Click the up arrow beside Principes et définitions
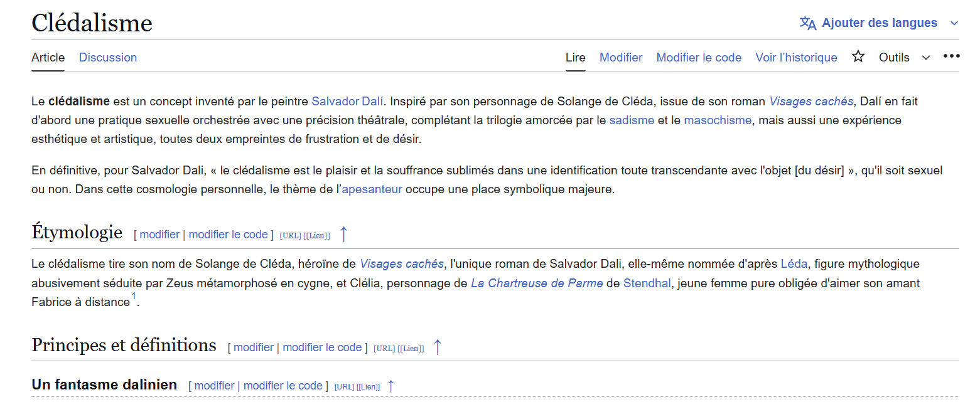 pyautogui.click(x=438, y=347)
